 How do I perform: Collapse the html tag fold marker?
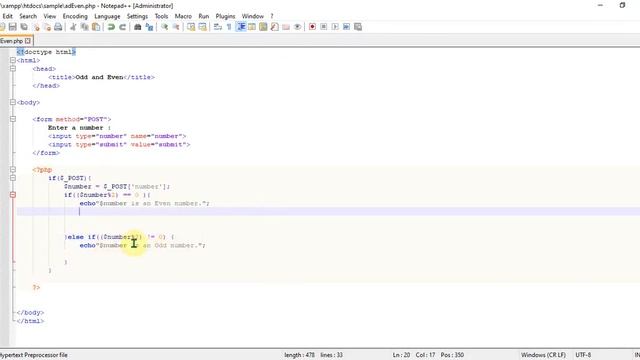[x=13, y=60]
